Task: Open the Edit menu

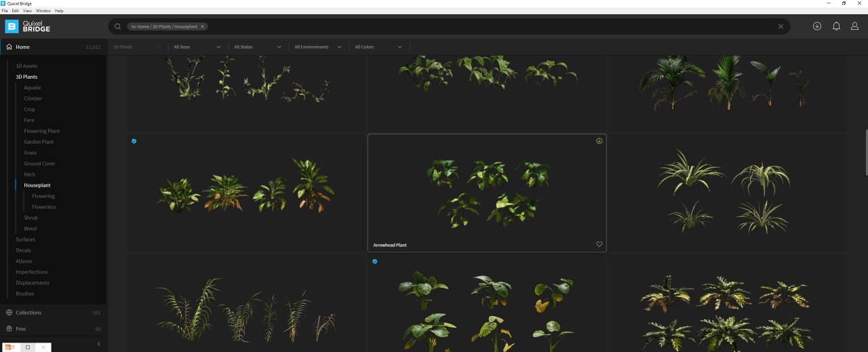Action: point(15,11)
